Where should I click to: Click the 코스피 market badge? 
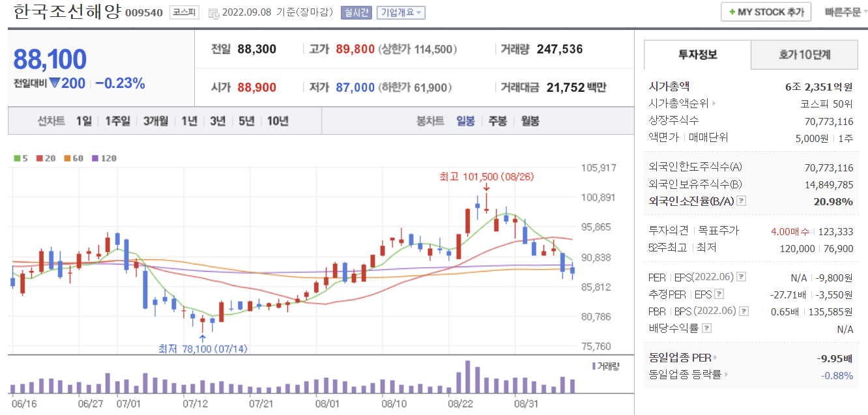[183, 12]
